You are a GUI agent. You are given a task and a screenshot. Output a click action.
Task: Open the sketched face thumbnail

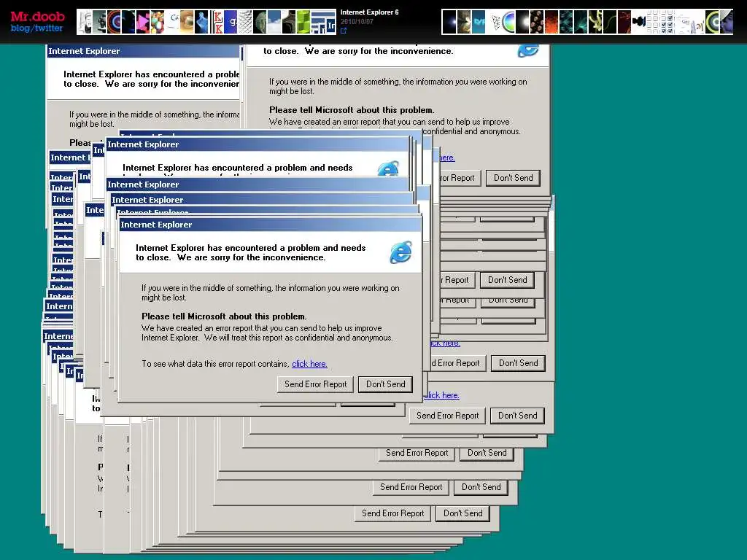coord(86,22)
